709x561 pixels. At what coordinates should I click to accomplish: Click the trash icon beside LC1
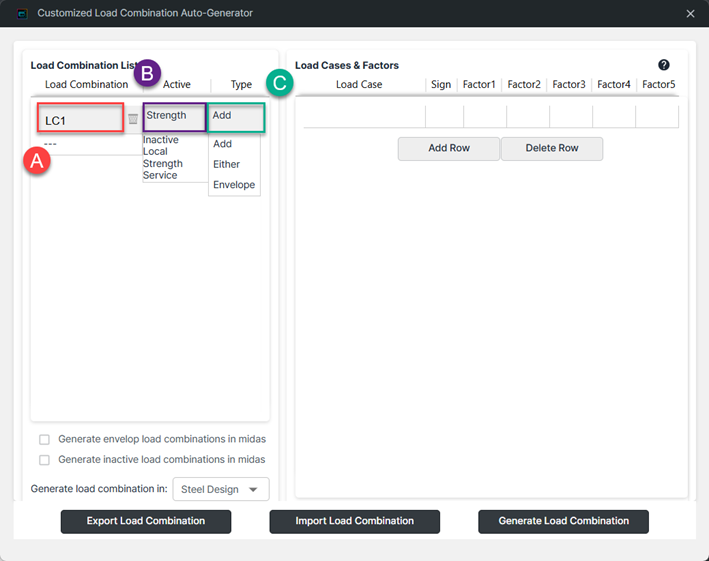coord(132,119)
